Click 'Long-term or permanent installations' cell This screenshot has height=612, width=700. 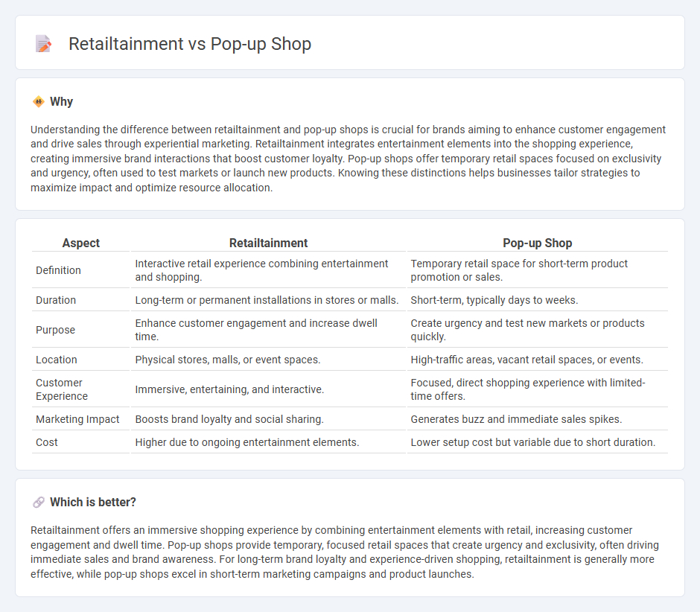click(268, 300)
